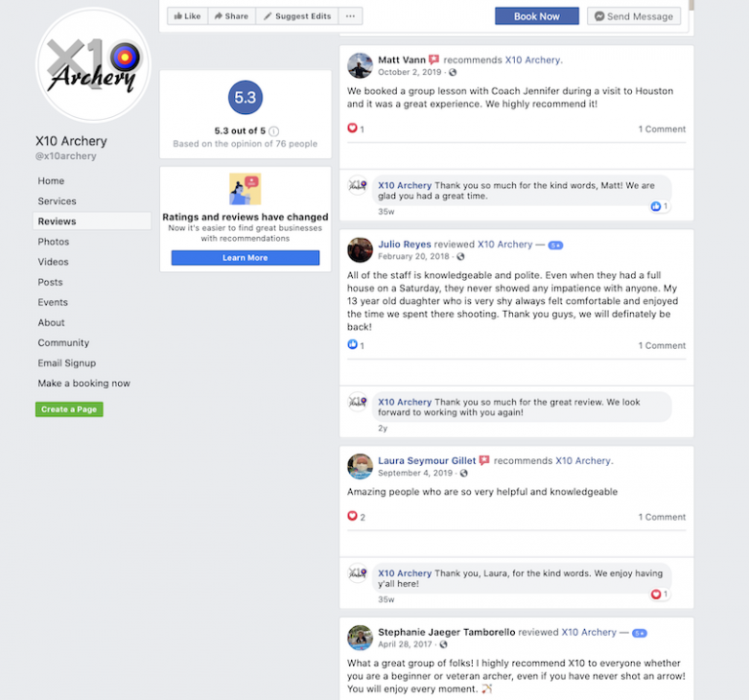Click the Book Now button
This screenshot has width=749, height=700.
point(537,17)
